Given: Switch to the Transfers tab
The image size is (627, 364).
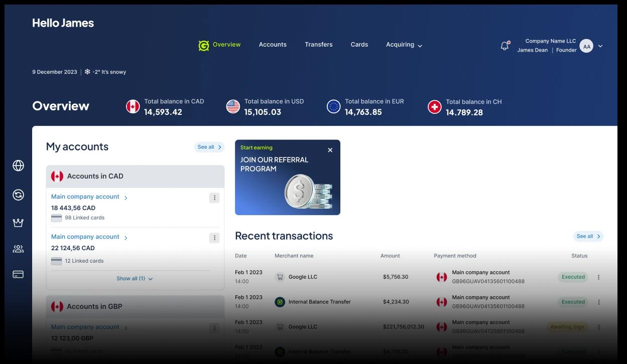Looking at the screenshot, I should pos(318,45).
